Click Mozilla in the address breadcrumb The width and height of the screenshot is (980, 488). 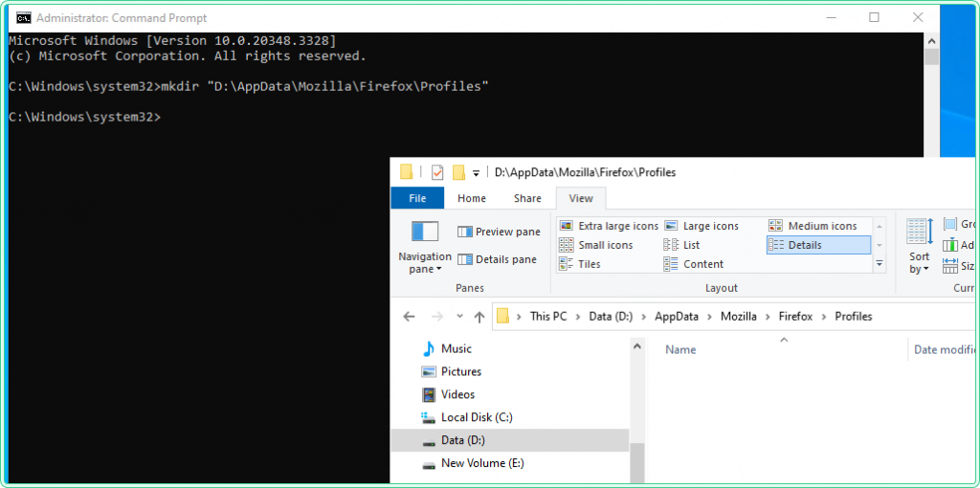pos(738,317)
